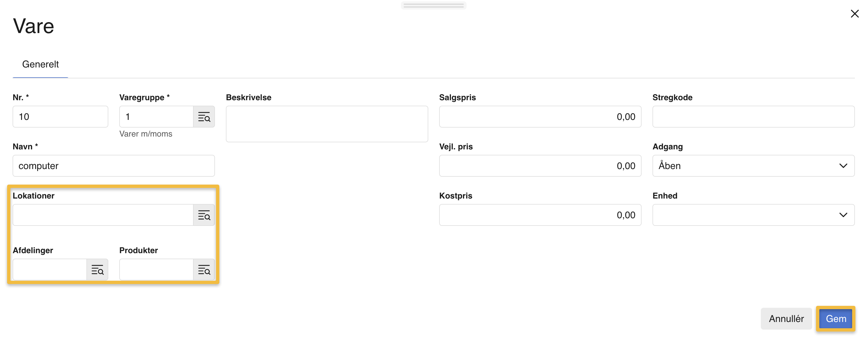Expand the Adgang dropdown
Screen dimensions: 868x343
(x=753, y=166)
